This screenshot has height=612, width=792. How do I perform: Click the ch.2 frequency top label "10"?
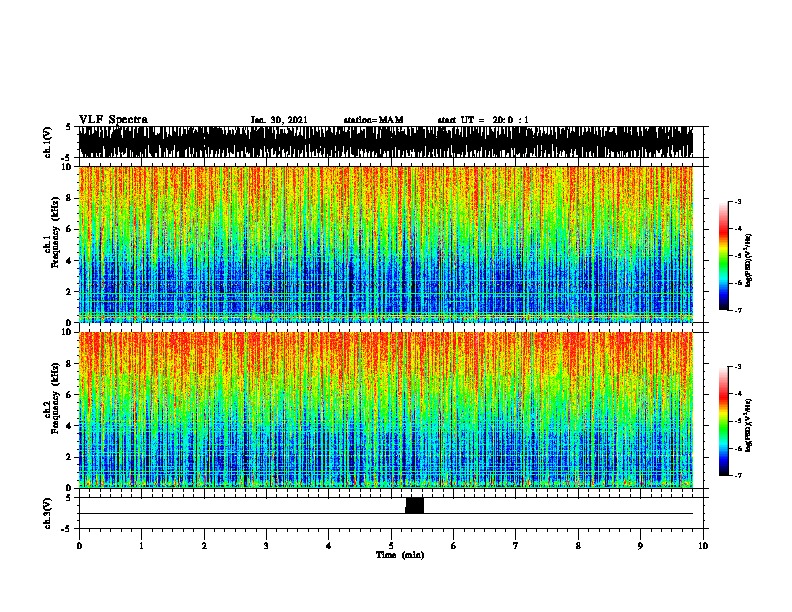click(67, 333)
